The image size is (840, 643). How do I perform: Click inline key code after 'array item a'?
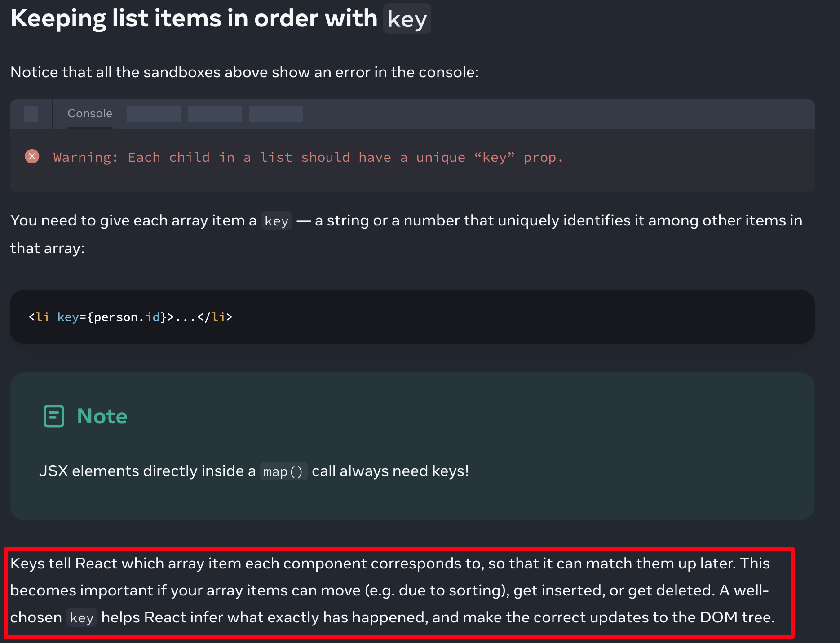tap(277, 221)
